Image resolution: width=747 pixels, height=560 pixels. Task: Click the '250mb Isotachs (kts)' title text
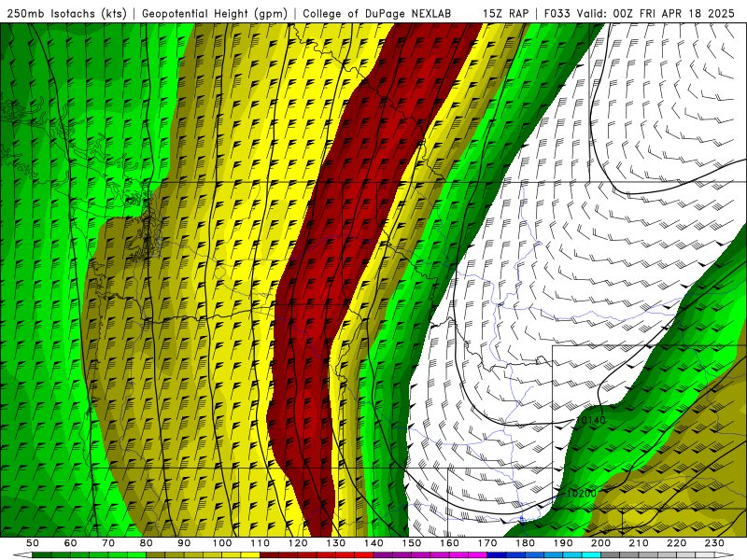point(66,14)
